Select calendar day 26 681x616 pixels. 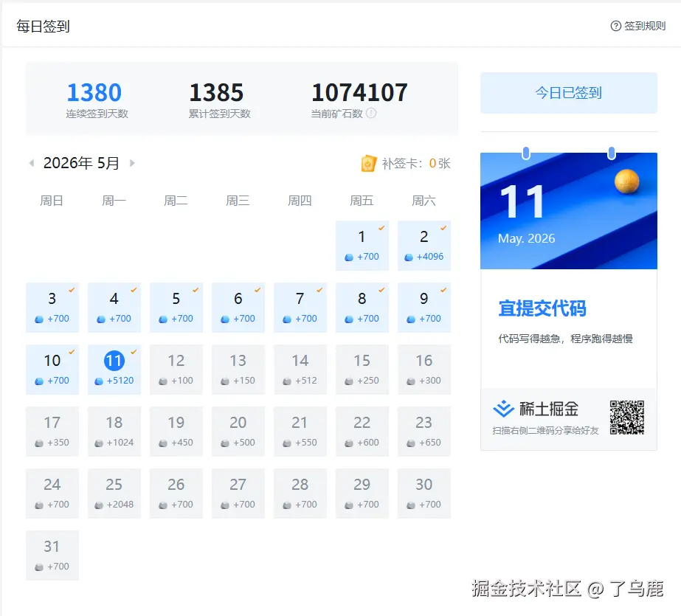[x=176, y=494]
